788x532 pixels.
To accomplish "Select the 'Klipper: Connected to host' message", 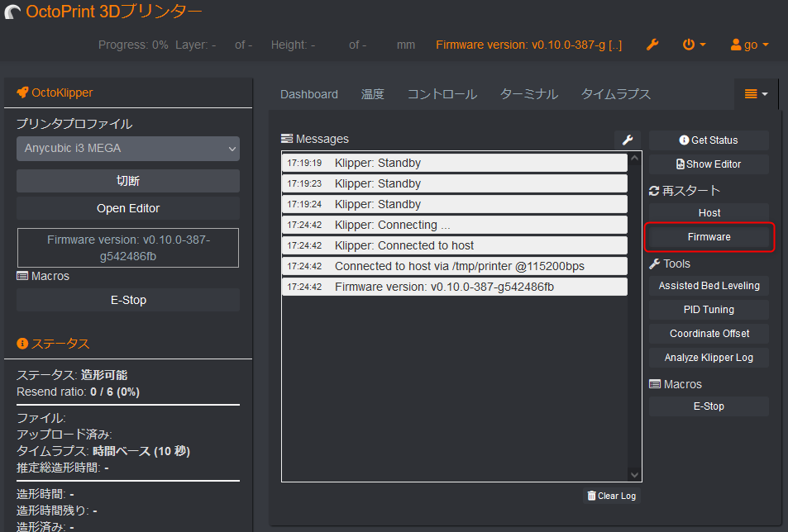I will (455, 245).
